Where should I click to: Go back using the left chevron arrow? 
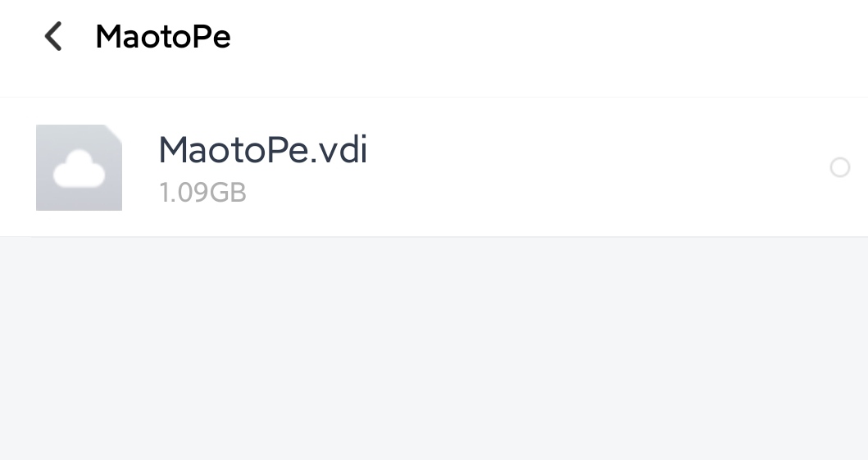click(53, 37)
